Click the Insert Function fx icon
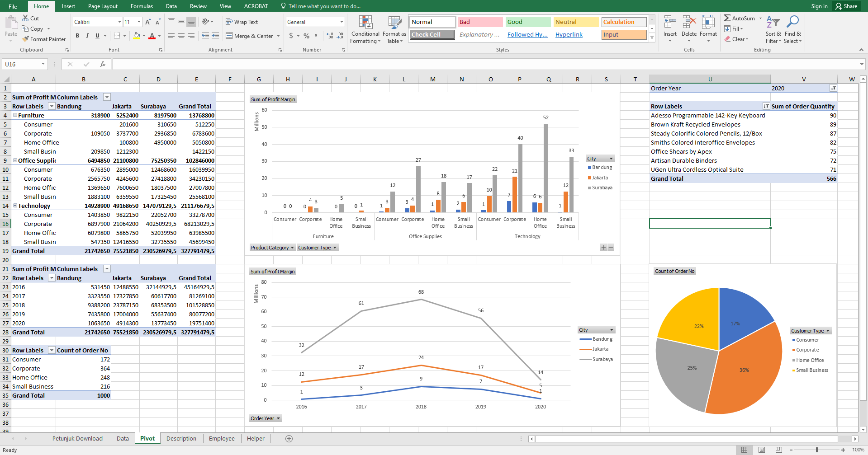The height and width of the screenshot is (455, 868). tap(103, 64)
